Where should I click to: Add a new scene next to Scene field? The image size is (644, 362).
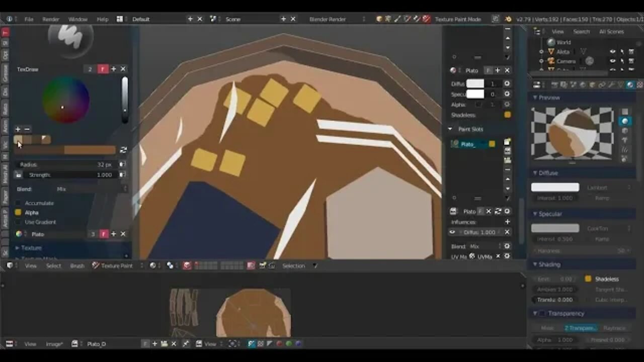[x=283, y=19]
